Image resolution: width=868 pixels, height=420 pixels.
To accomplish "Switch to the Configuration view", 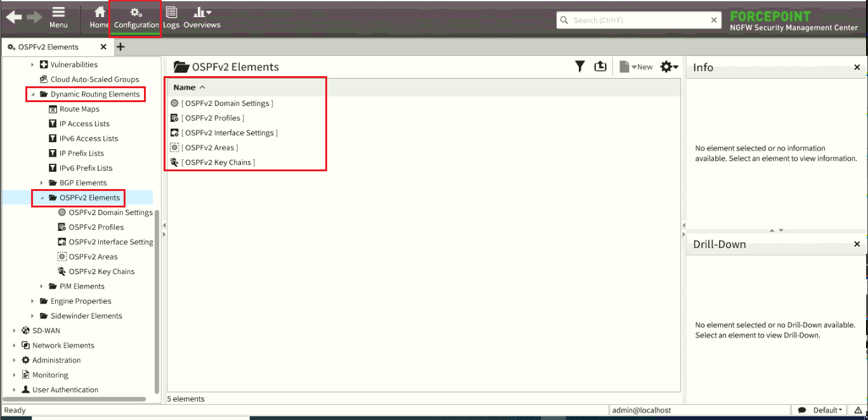I will (x=136, y=18).
